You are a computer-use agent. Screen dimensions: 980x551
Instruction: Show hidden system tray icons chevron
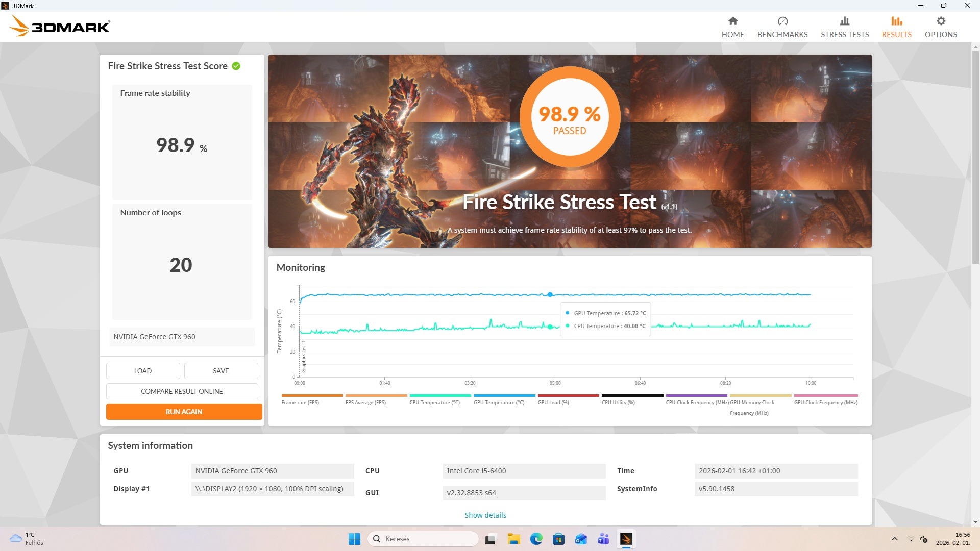894,539
